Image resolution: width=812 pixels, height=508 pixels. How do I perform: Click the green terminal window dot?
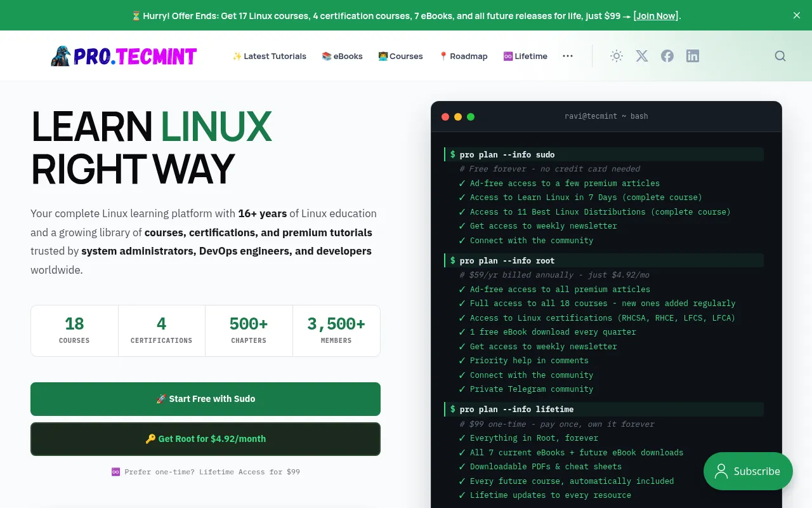point(471,117)
